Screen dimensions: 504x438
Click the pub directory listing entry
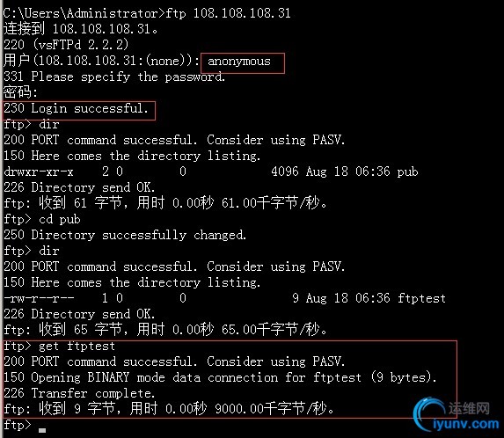coord(407,172)
